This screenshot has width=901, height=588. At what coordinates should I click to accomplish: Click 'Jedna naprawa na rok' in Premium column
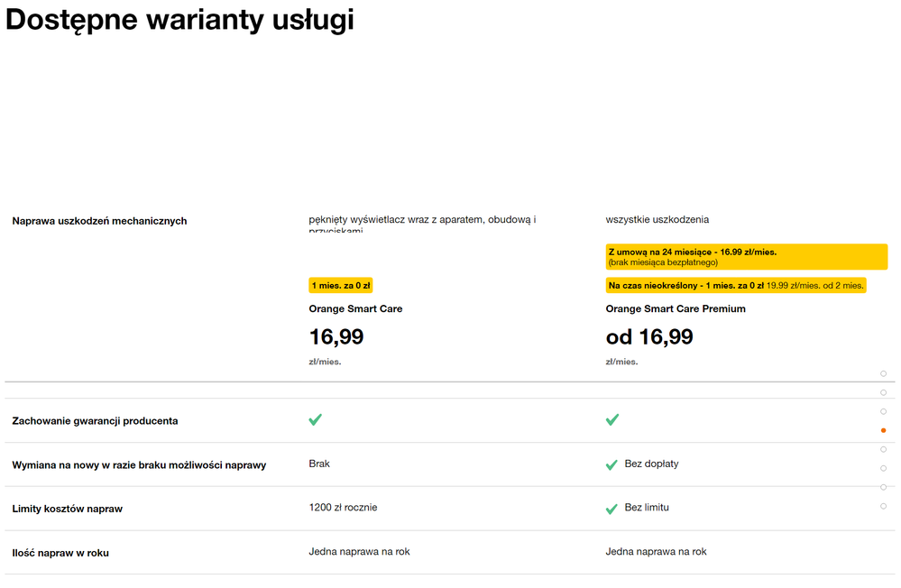click(657, 552)
